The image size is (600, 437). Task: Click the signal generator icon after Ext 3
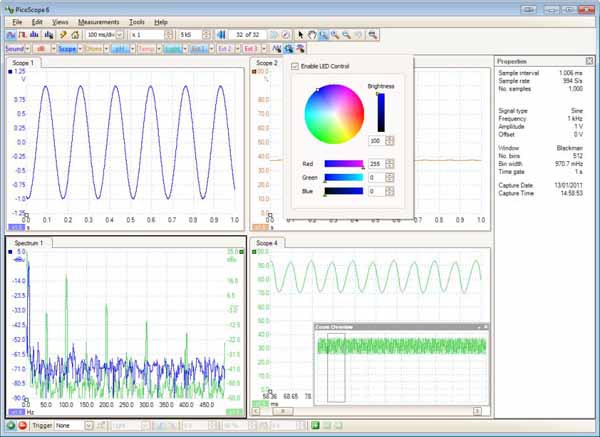[x=276, y=49]
